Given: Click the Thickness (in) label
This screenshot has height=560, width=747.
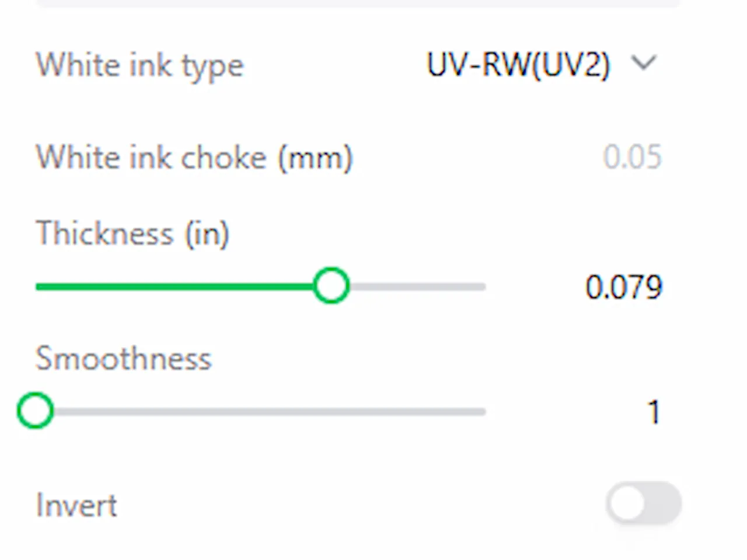Looking at the screenshot, I should (x=132, y=234).
